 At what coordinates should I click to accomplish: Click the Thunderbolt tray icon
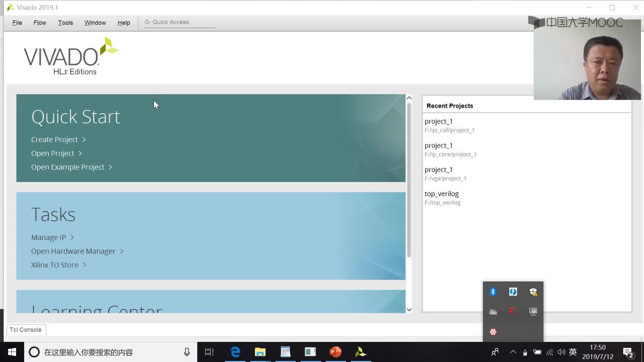pos(513,292)
